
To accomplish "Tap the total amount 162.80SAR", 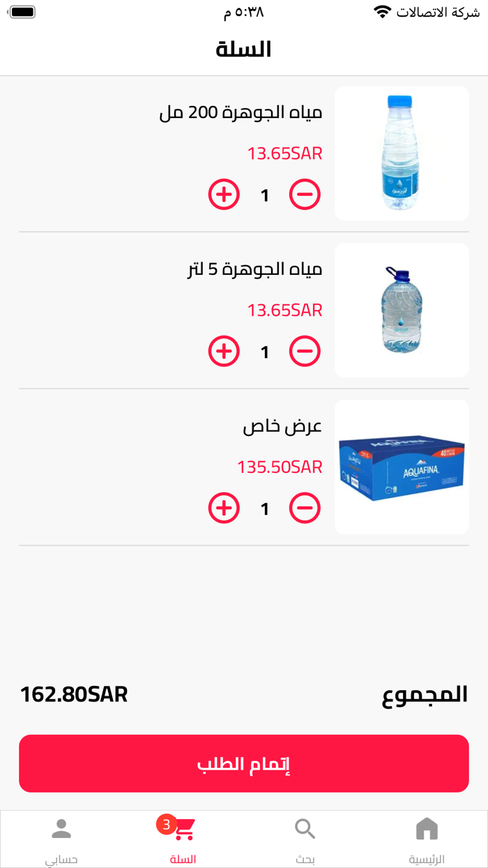I will tap(75, 694).
